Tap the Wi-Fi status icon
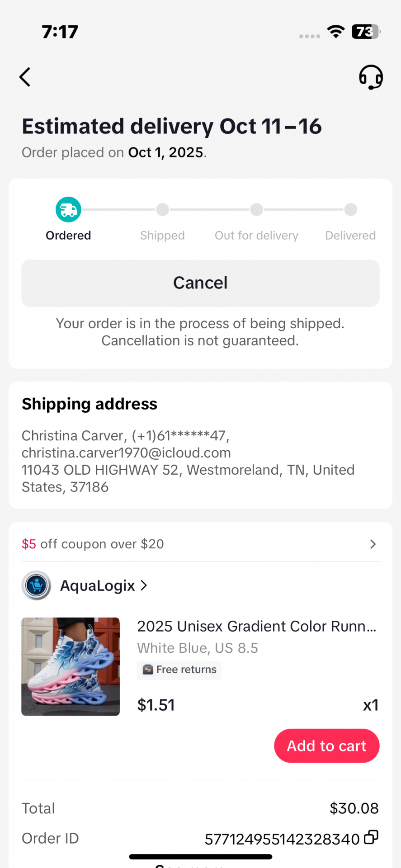The height and width of the screenshot is (868, 401). pos(335,32)
